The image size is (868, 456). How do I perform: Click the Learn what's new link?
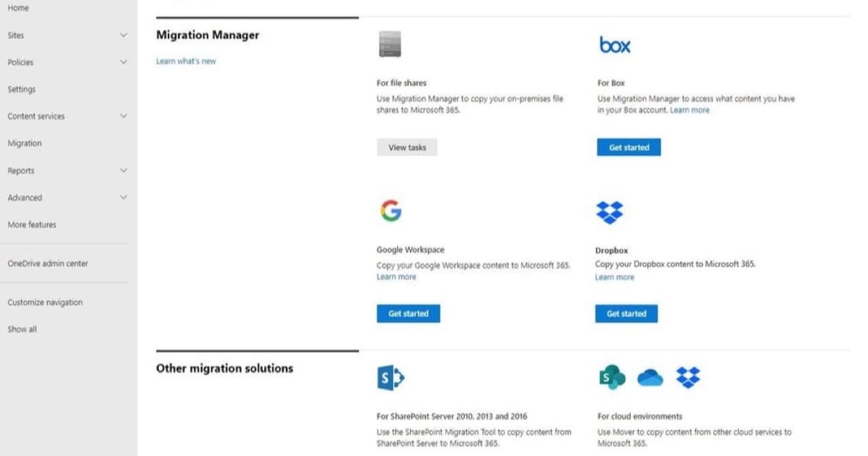(x=186, y=62)
